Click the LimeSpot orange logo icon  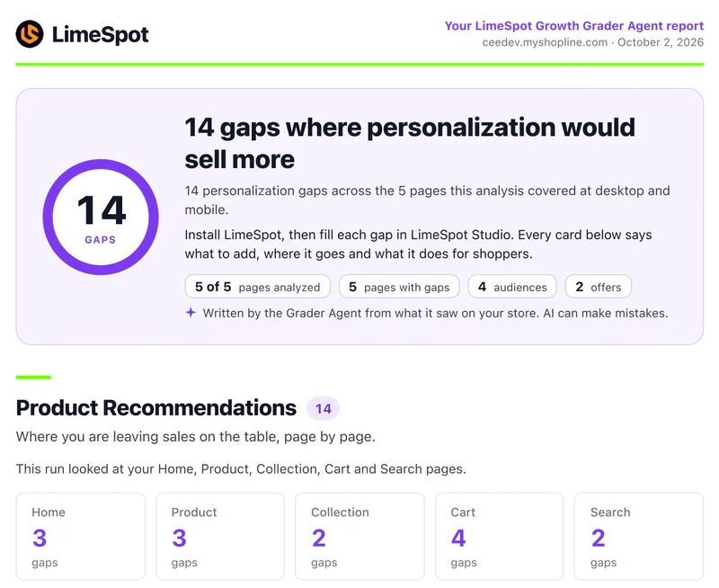[30, 34]
